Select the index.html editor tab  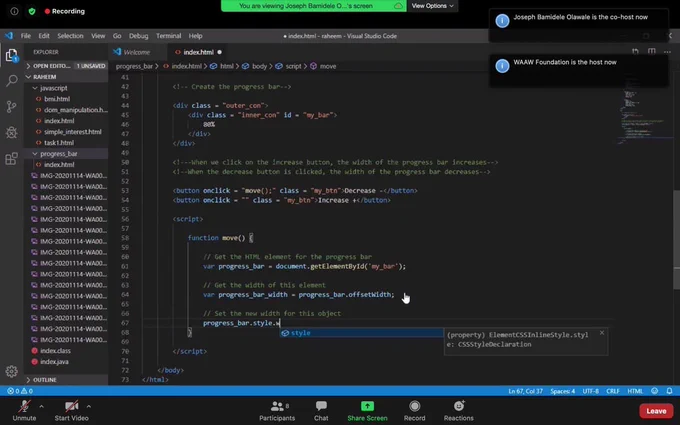[197, 52]
